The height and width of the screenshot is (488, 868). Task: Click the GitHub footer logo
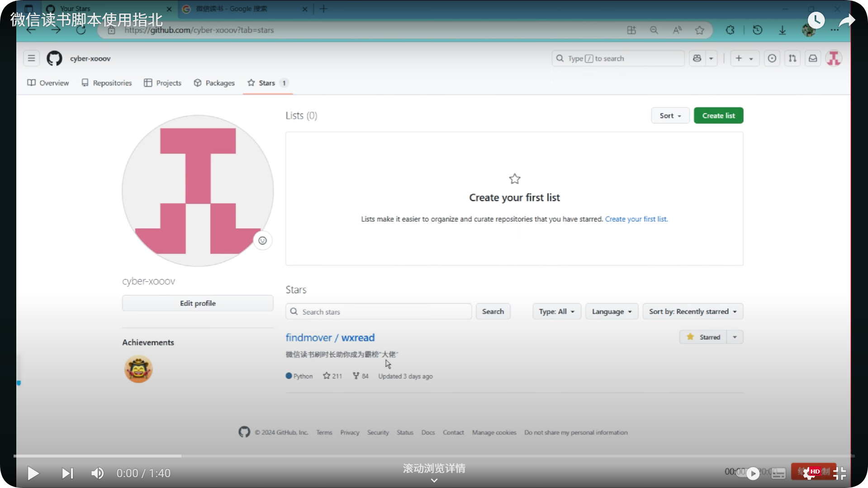(x=244, y=432)
